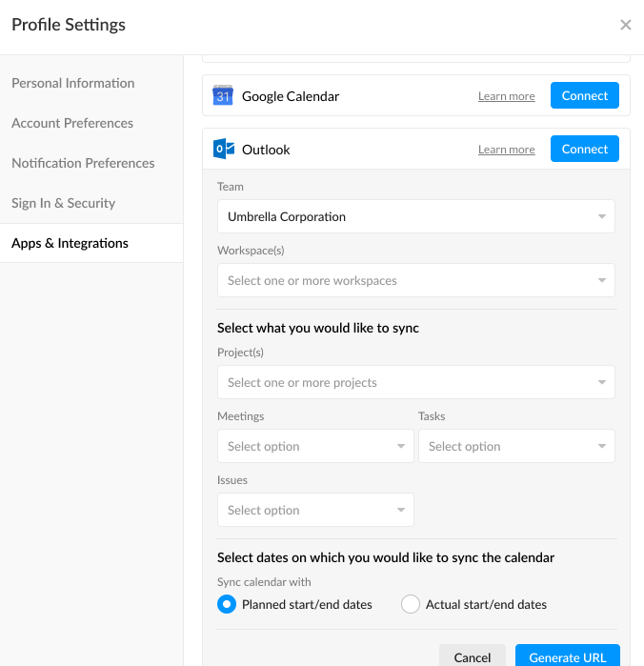Select Apps & Integrations section

(x=70, y=243)
